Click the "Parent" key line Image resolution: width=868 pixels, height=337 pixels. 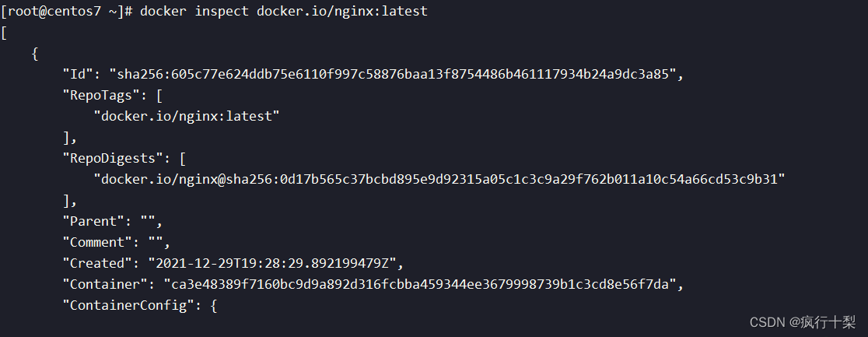(112, 221)
